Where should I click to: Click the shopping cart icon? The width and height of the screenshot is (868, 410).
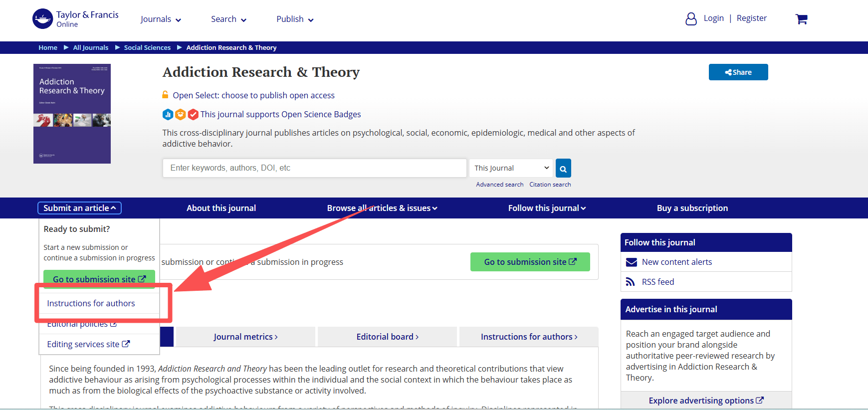801,19
